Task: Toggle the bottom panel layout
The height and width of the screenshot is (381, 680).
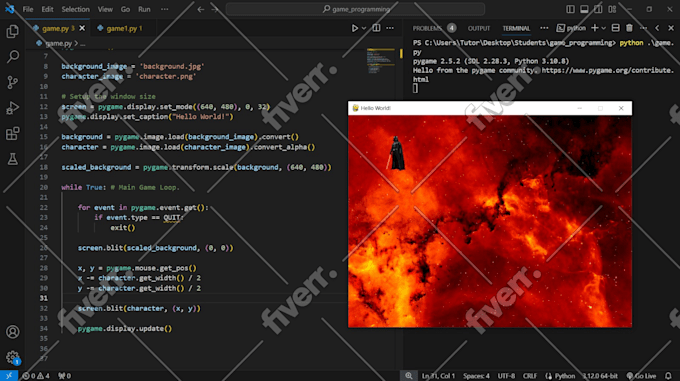Action: coord(584,9)
